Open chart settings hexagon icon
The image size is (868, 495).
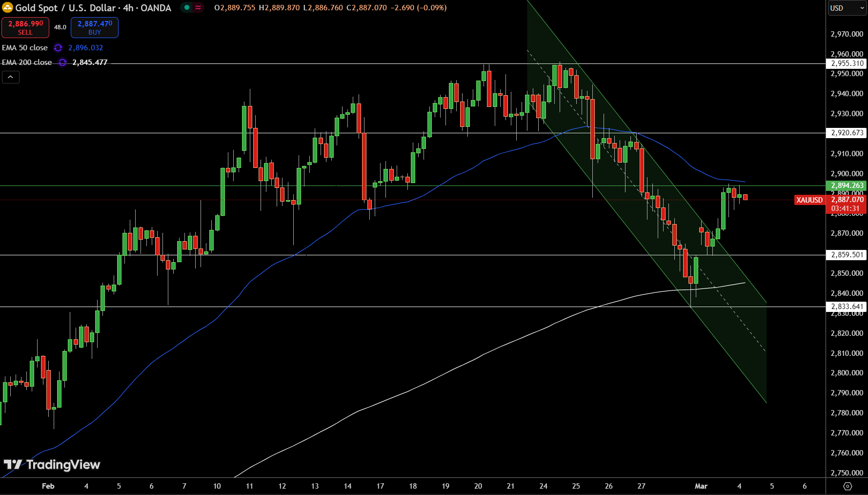pos(848,486)
